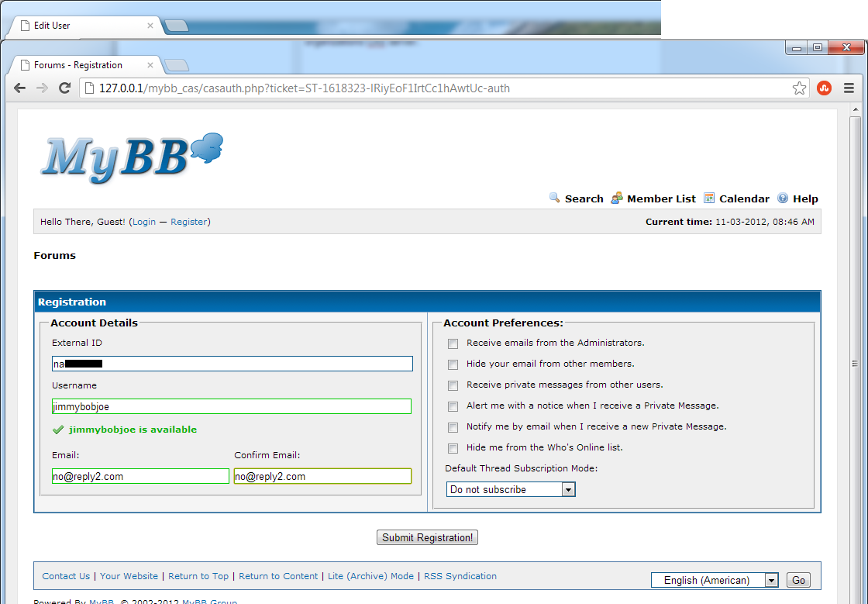Open the Help menu link
The image size is (868, 604).
click(805, 198)
